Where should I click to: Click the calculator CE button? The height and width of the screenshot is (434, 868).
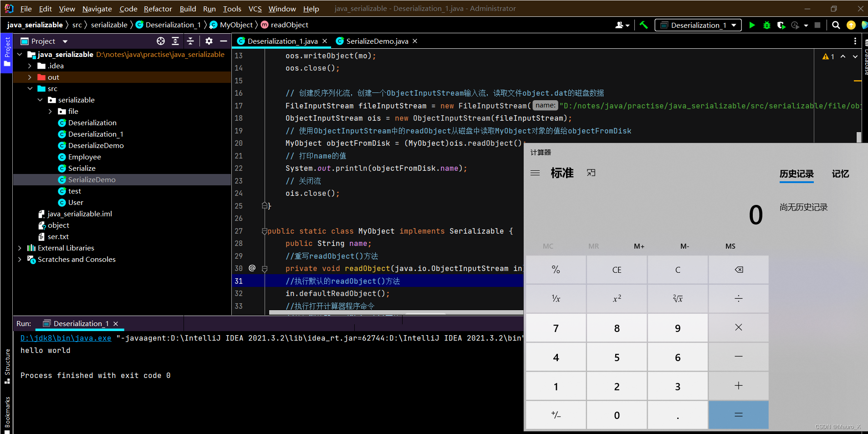(617, 270)
